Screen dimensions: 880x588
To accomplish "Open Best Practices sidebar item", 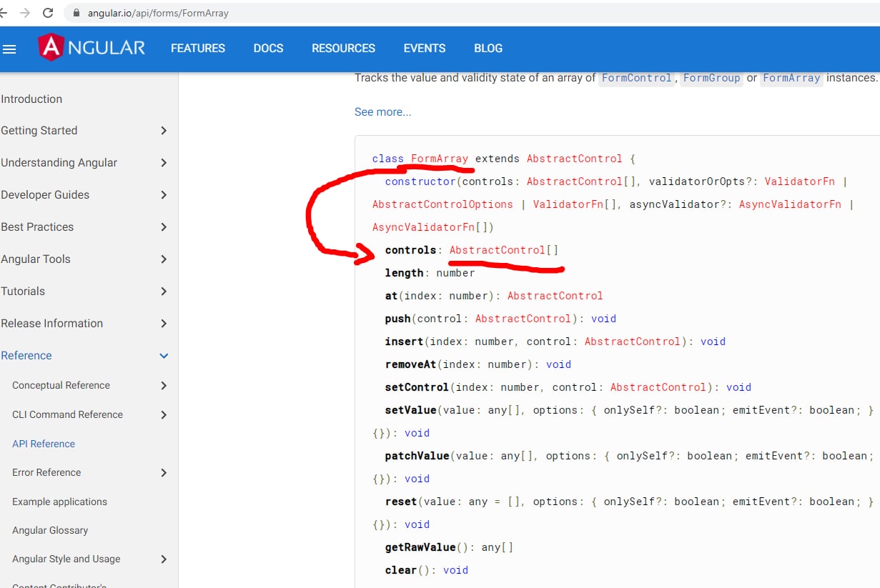I will point(37,227).
